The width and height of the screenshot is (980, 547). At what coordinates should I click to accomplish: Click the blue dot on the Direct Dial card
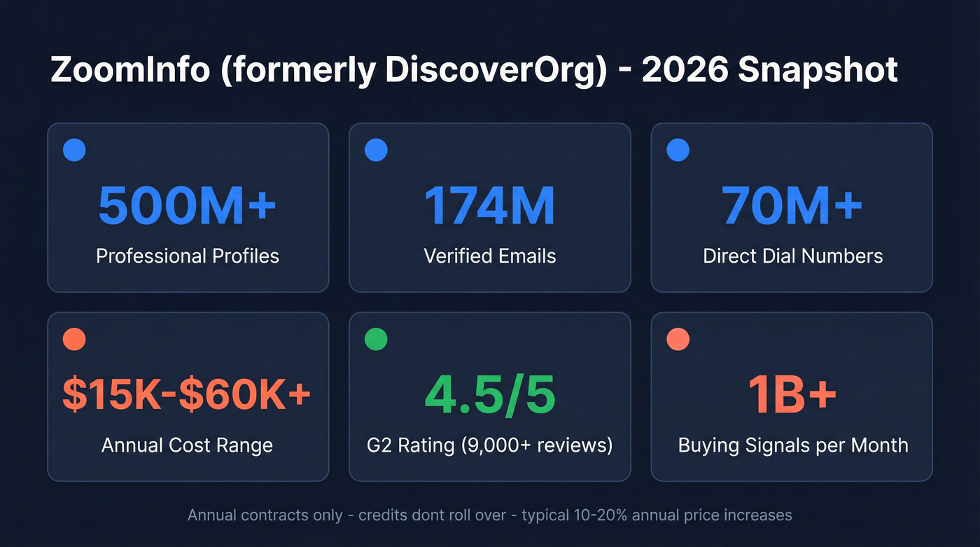tap(678, 149)
